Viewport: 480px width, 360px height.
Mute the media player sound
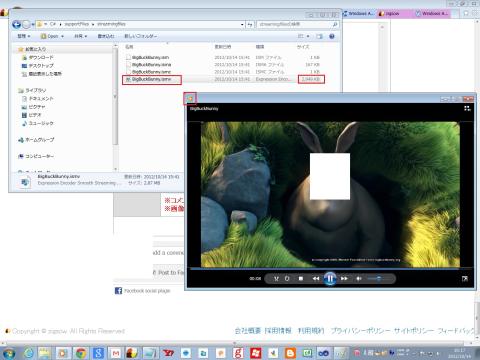359,279
